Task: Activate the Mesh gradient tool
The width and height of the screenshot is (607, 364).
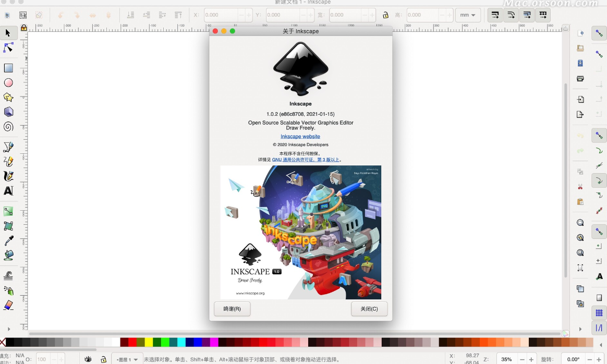Action: pos(8,226)
